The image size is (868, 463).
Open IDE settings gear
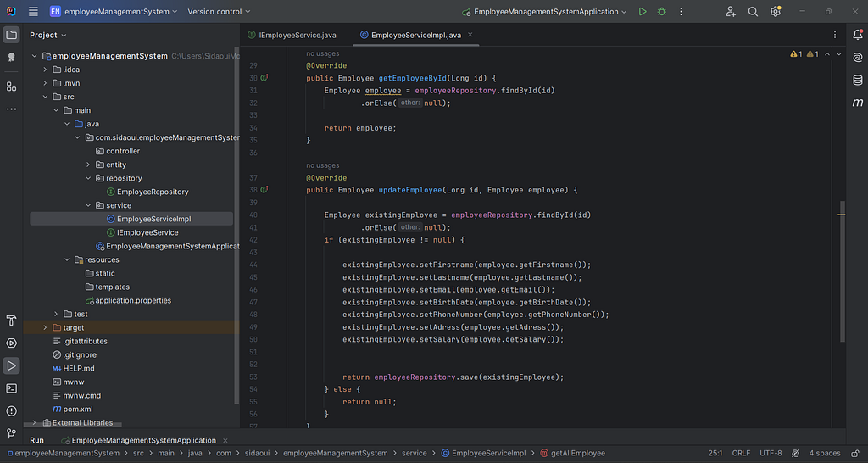775,12
